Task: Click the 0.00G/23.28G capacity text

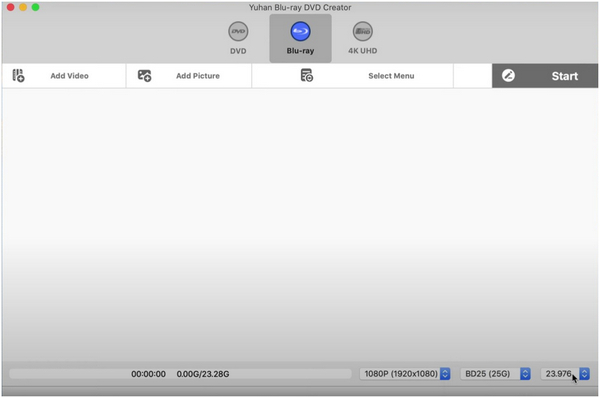Action: [203, 374]
